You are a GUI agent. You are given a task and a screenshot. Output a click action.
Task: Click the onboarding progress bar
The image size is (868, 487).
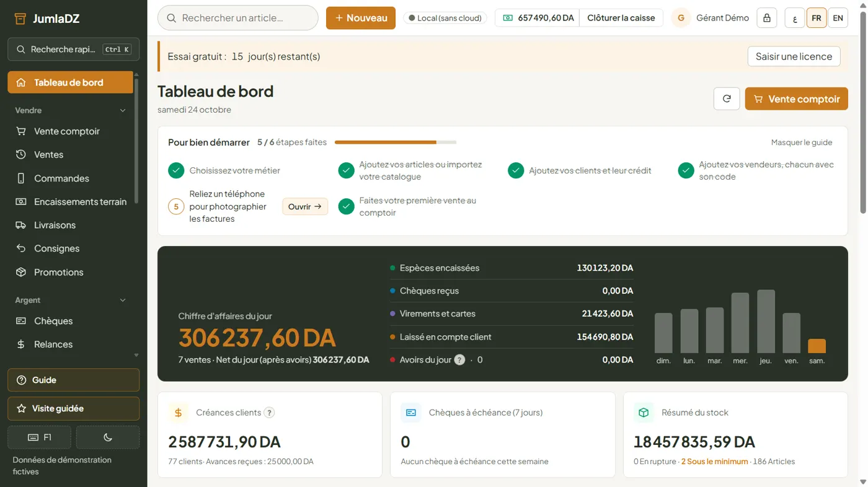(396, 143)
